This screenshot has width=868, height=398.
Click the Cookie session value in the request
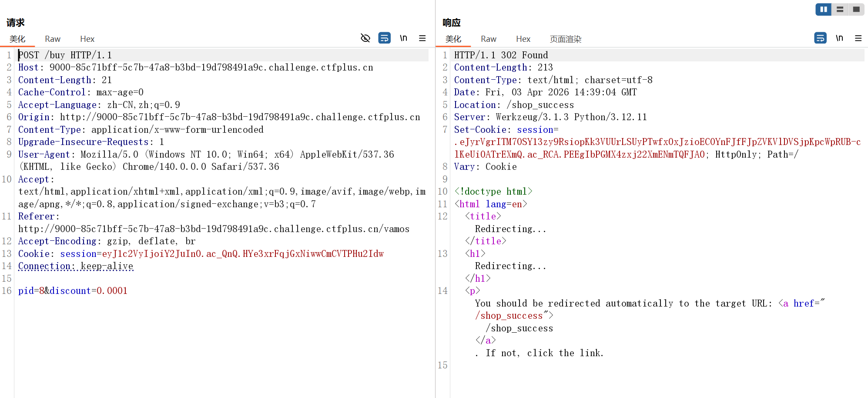click(242, 254)
